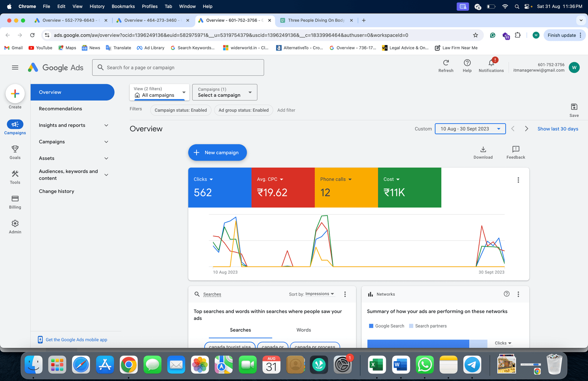This screenshot has height=381, width=588.
Task: Click the Save view icon
Action: pyautogui.click(x=574, y=107)
